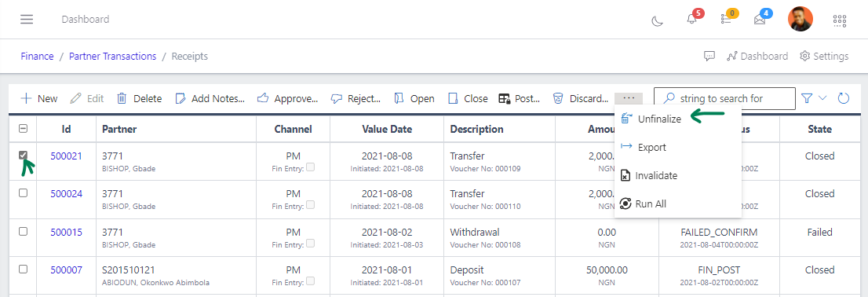
Task: Focus the string to search for field
Action: coord(724,99)
